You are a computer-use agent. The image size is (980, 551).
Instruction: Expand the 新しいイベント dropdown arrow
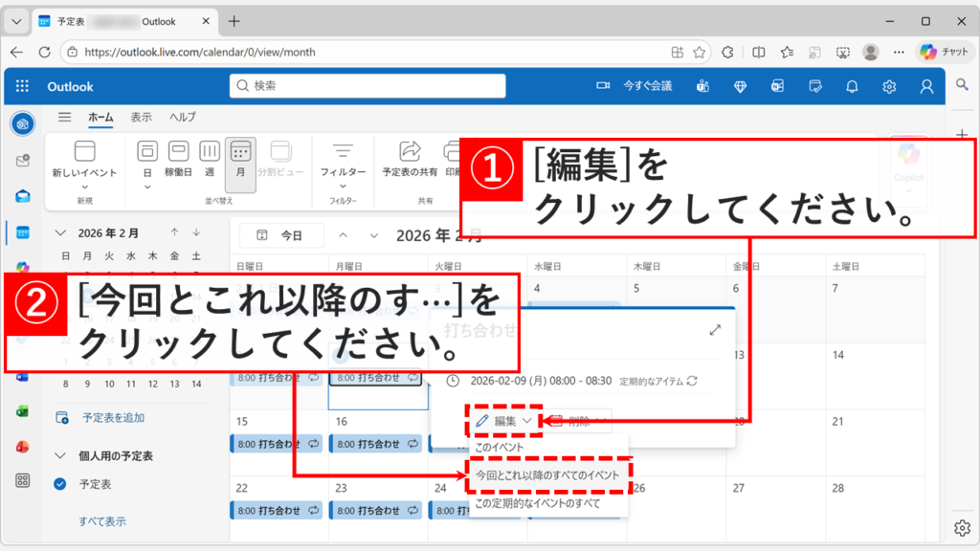pyautogui.click(x=84, y=186)
